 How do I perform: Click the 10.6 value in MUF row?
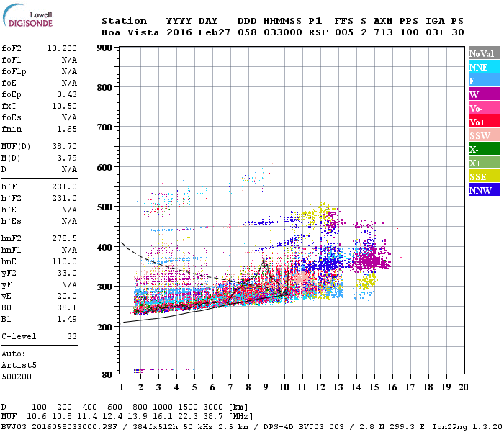tap(37, 416)
